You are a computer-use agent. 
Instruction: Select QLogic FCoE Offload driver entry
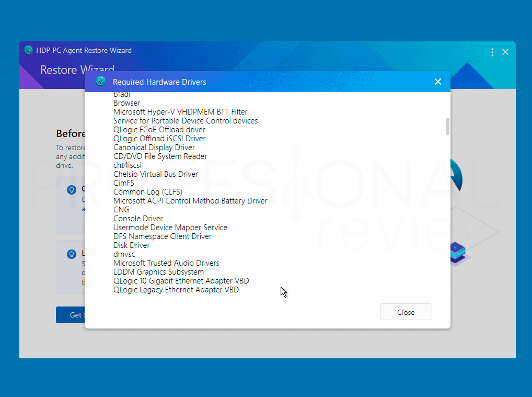(x=159, y=130)
